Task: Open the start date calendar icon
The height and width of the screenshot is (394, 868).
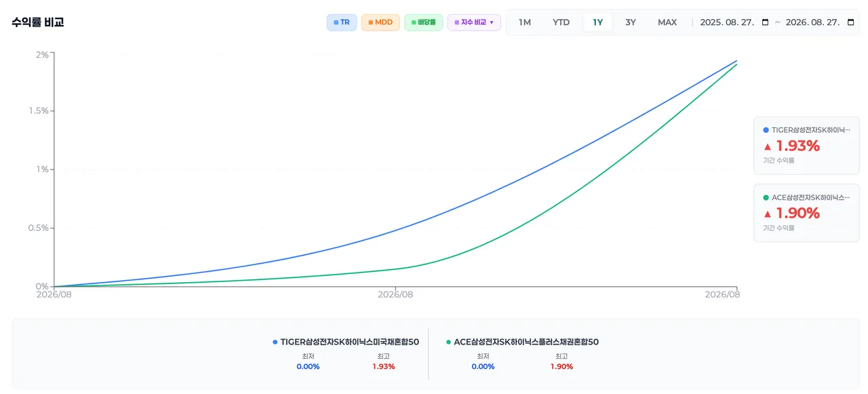Action: (766, 22)
